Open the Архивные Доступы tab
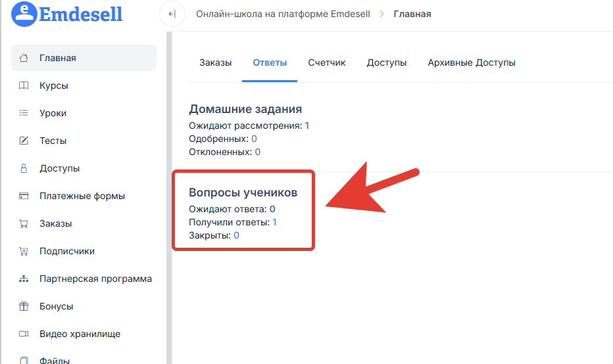This screenshot has height=364, width=613. tap(472, 63)
